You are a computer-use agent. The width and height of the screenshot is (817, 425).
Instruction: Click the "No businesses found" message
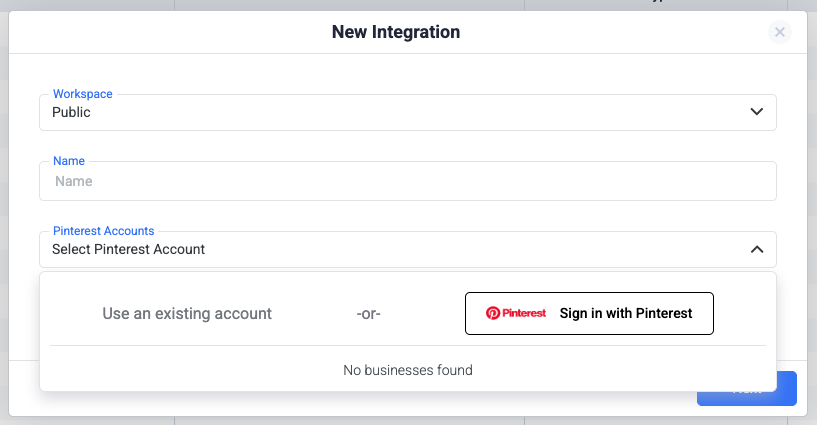(407, 370)
